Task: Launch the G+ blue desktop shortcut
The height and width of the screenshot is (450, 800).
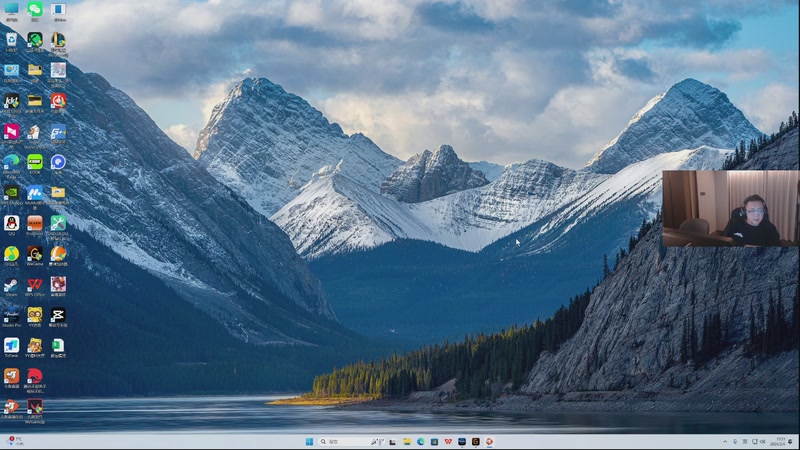Action: click(x=58, y=133)
